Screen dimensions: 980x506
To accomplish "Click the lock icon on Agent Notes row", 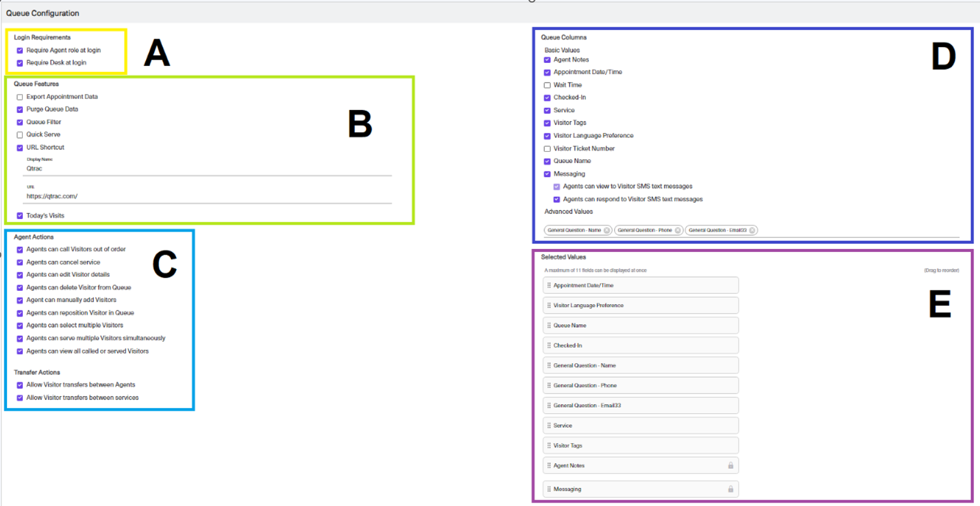I will point(730,465).
